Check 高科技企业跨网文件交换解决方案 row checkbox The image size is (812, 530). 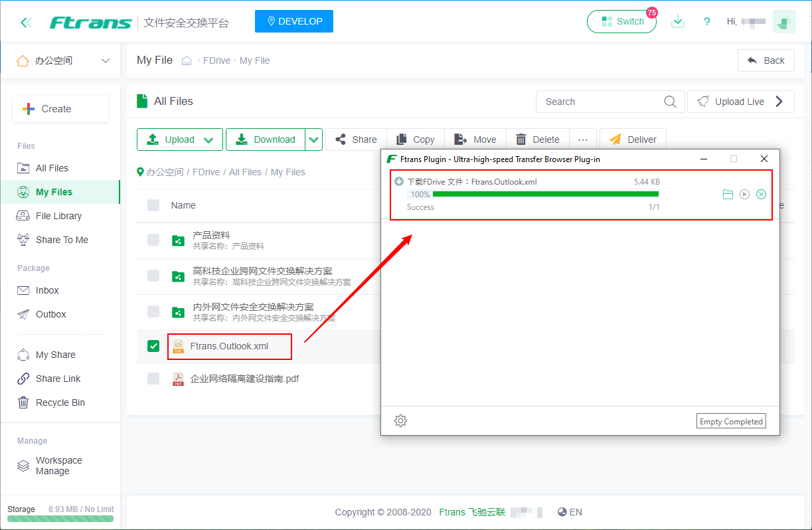click(x=153, y=276)
